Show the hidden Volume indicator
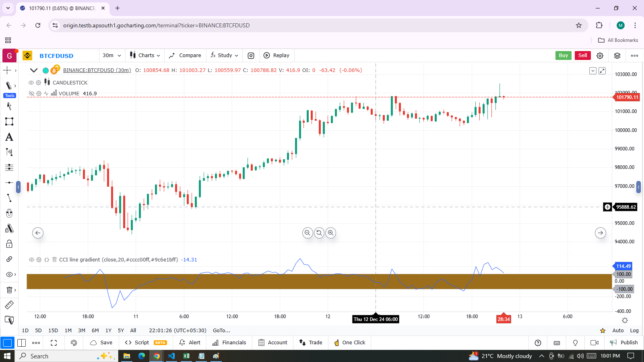This screenshot has height=362, width=644. [x=31, y=94]
